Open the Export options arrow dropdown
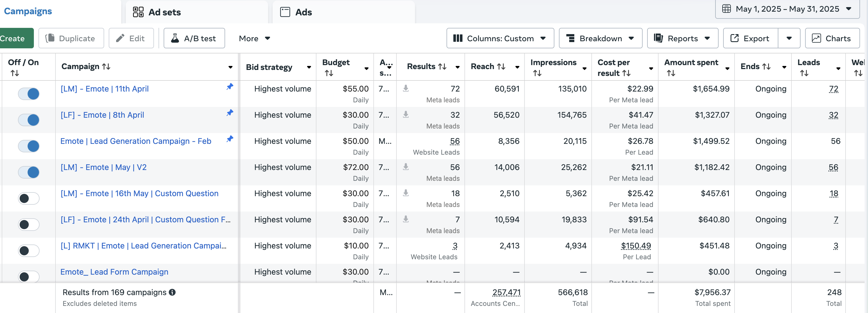The height and width of the screenshot is (313, 868). pos(789,38)
